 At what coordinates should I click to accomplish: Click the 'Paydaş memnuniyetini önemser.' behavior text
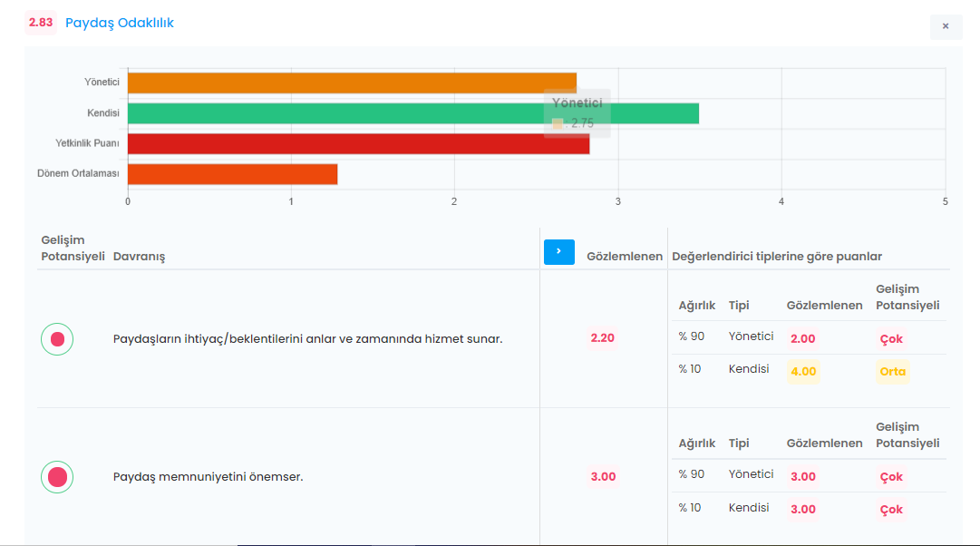click(209, 476)
